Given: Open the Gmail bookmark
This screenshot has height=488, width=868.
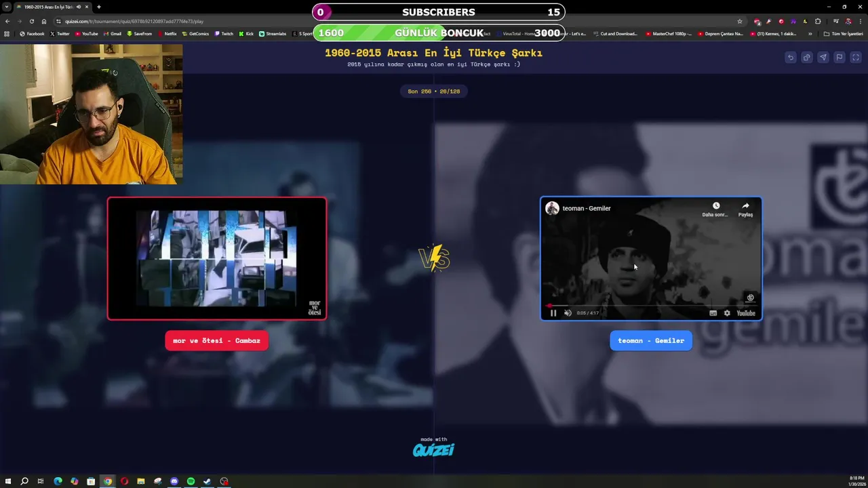Looking at the screenshot, I should (x=112, y=33).
